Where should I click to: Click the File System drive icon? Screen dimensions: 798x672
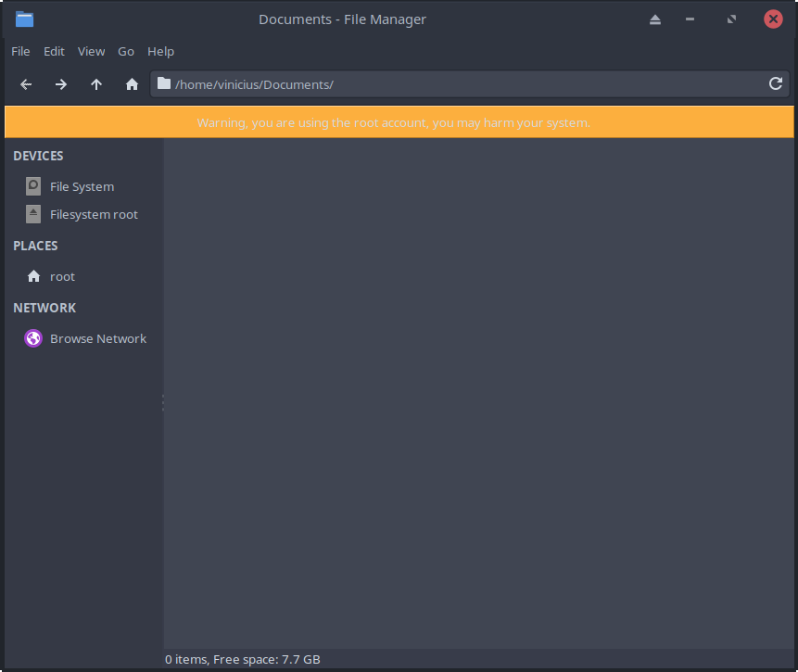coord(33,186)
